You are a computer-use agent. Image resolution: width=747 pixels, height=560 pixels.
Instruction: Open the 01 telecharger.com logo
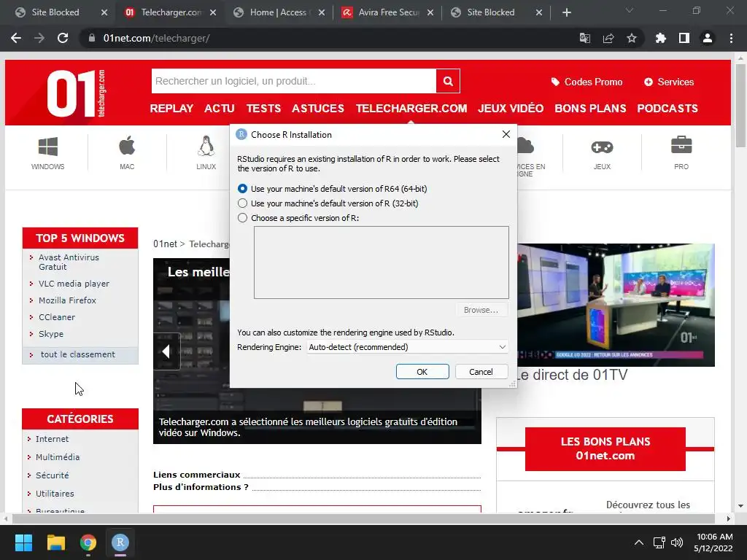[76, 93]
